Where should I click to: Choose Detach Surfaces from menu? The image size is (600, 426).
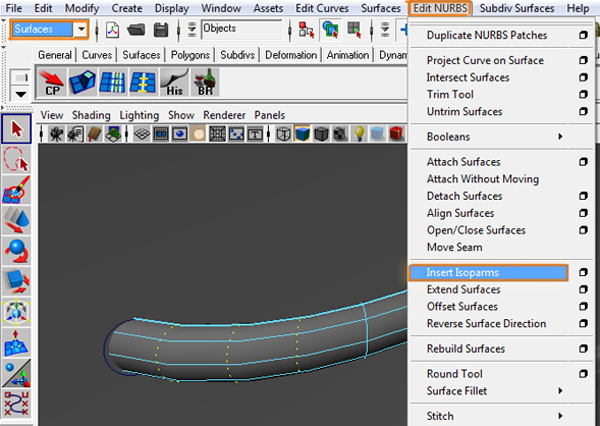click(x=464, y=196)
